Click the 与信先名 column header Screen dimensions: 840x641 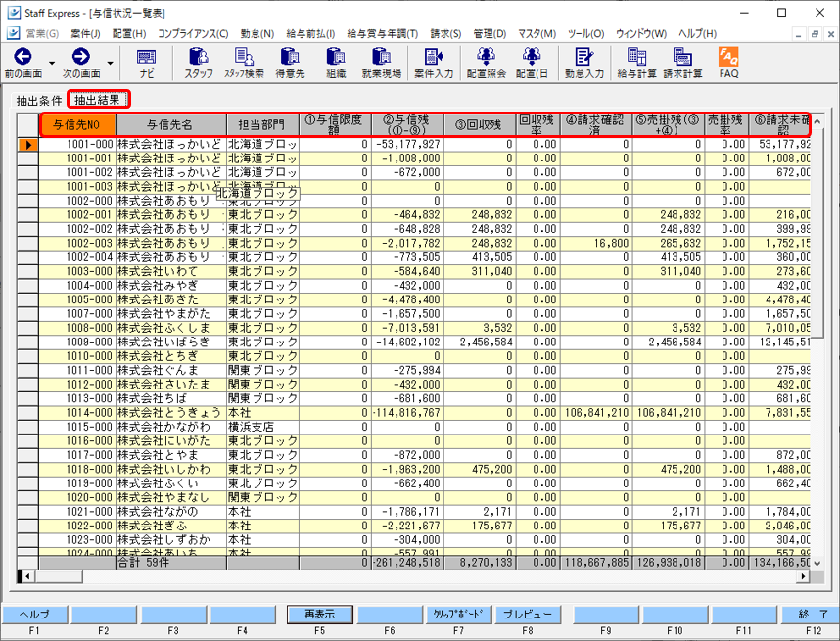(171, 124)
